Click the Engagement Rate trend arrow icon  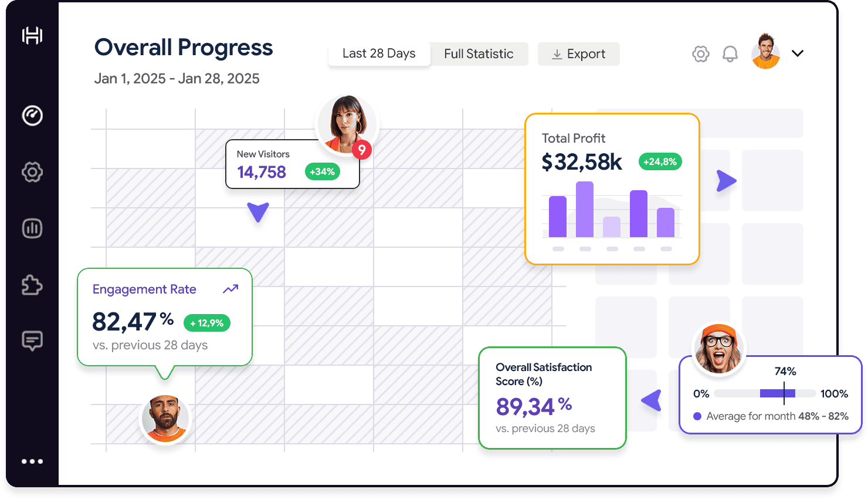pyautogui.click(x=230, y=289)
